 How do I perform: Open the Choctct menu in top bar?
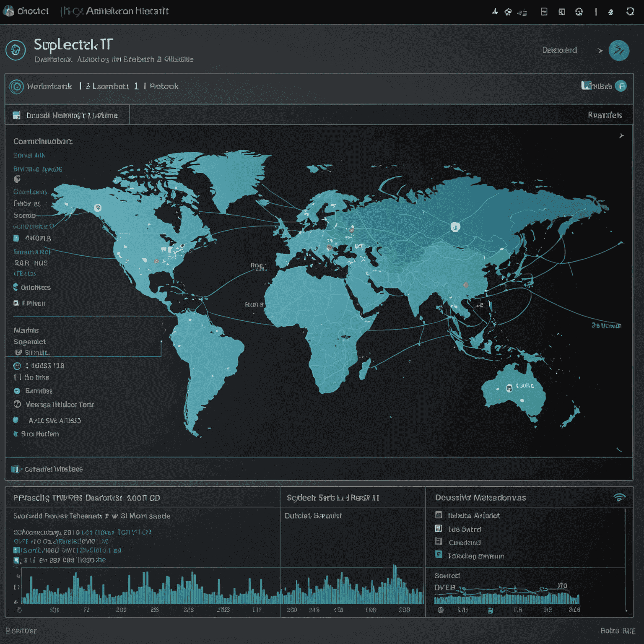(x=33, y=11)
